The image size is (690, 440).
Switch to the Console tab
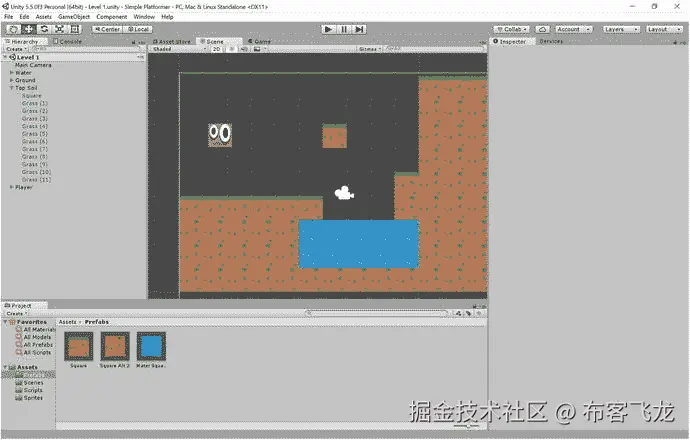coord(67,41)
